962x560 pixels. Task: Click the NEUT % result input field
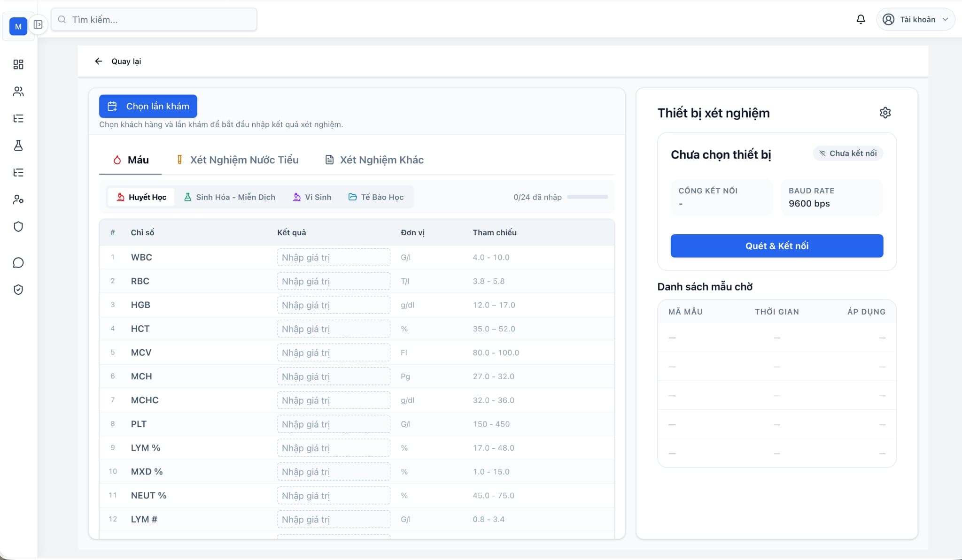tap(334, 496)
